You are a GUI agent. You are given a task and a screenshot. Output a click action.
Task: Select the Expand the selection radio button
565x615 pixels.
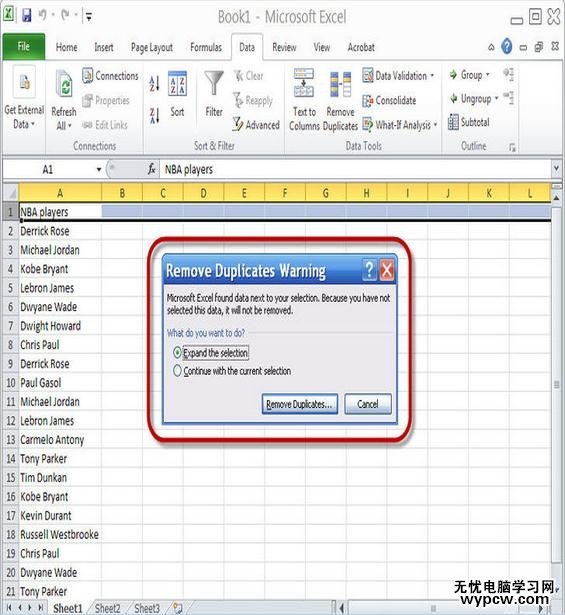(177, 352)
